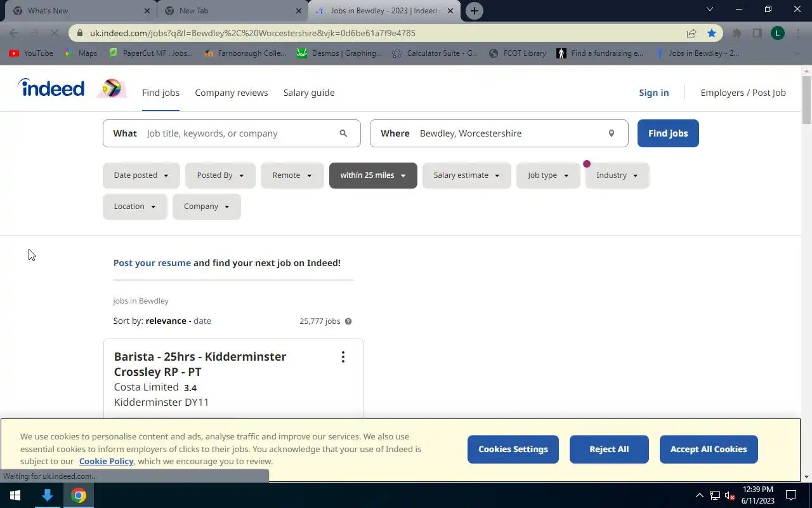The image size is (812, 508).
Task: Click the download arrow icon in taskbar
Action: tap(47, 495)
